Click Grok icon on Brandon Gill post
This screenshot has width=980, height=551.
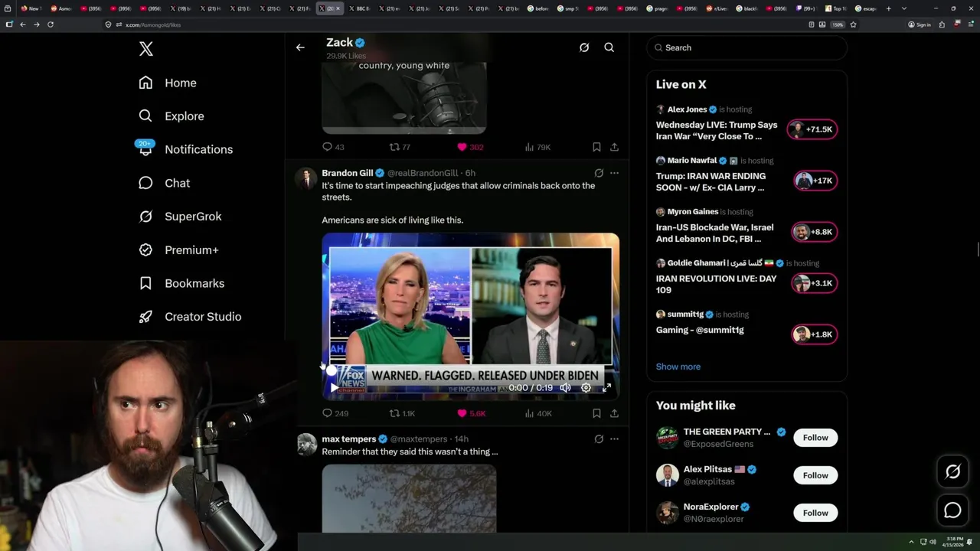pos(599,173)
